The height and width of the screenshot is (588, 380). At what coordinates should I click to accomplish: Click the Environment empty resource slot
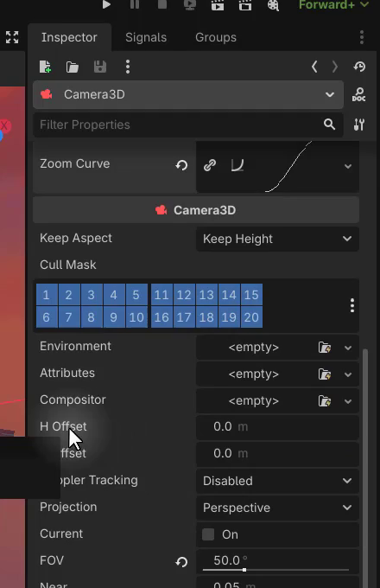[254, 348]
